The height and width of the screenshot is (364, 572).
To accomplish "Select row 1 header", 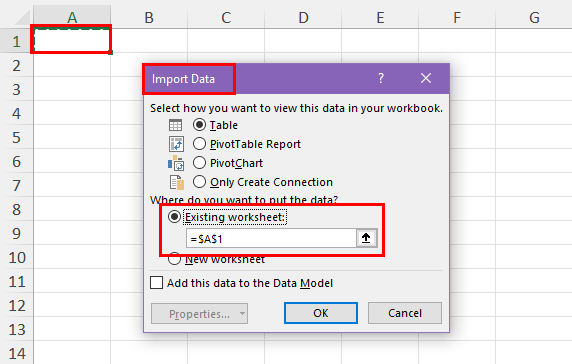I will (x=16, y=41).
